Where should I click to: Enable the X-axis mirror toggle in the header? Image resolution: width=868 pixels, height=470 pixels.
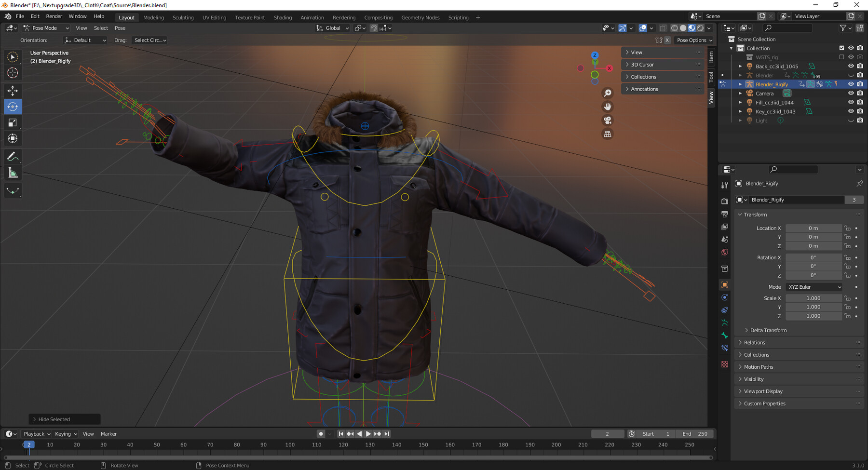pyautogui.click(x=667, y=40)
